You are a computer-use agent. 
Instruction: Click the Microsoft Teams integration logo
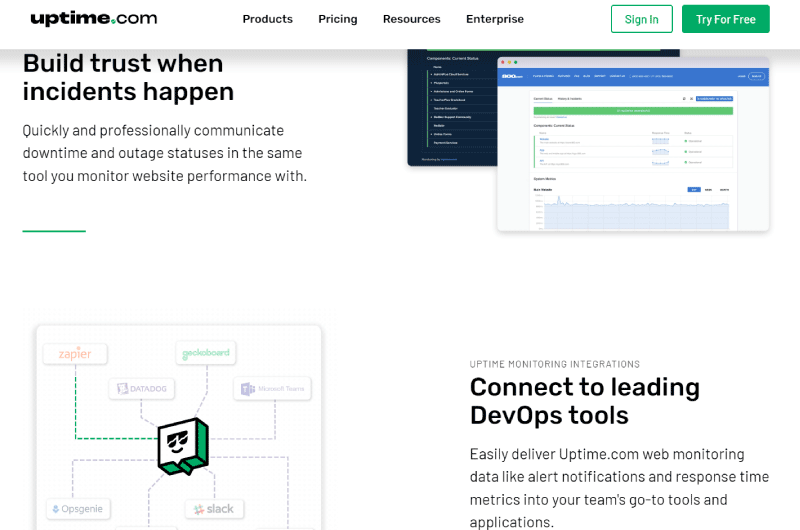272,389
